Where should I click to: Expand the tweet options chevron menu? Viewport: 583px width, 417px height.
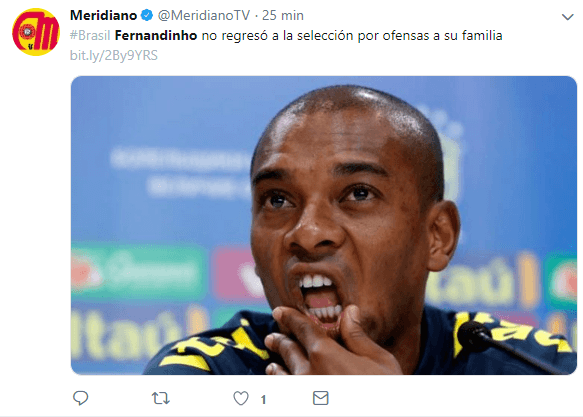click(567, 17)
